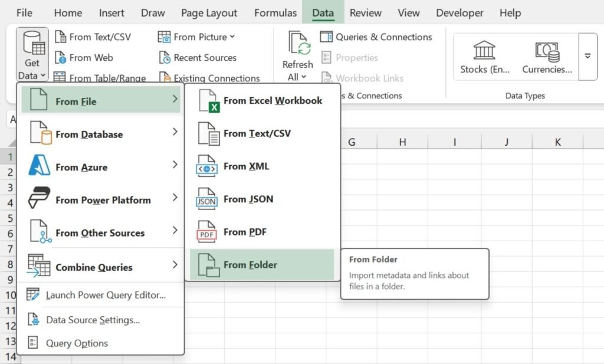Switch to the Review tab
The height and width of the screenshot is (364, 604).
(x=365, y=13)
